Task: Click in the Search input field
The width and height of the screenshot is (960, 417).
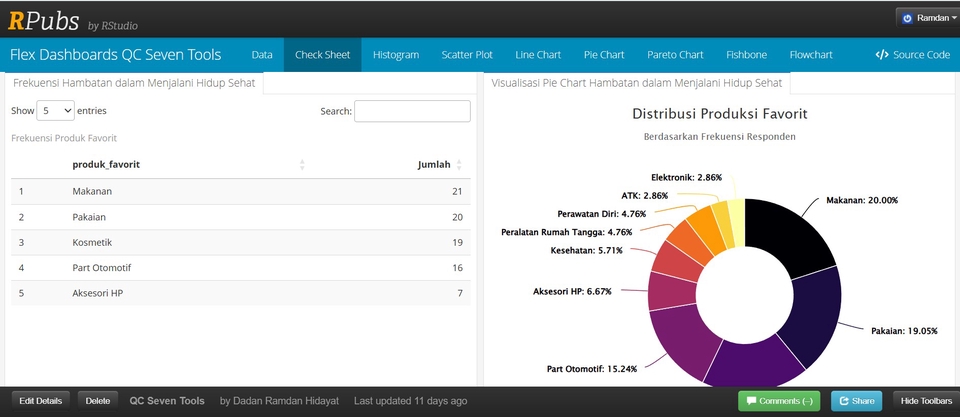Action: (412, 111)
